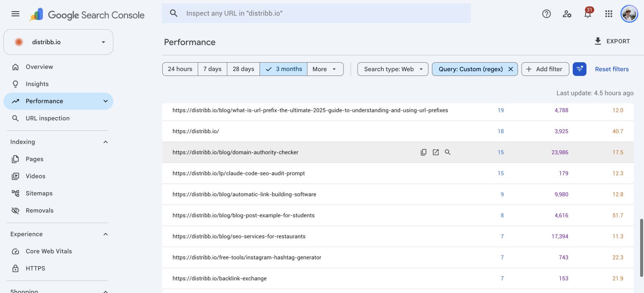Click the clicks value 19
Screen dimensions: 644x293
pos(501,110)
